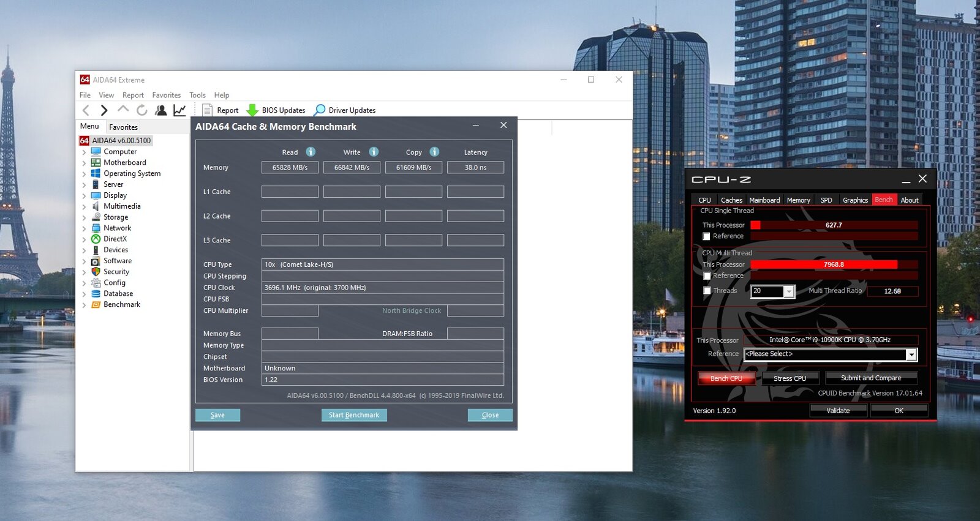Select the Operating System Windows icon
The height and width of the screenshot is (521, 980).
tap(96, 173)
